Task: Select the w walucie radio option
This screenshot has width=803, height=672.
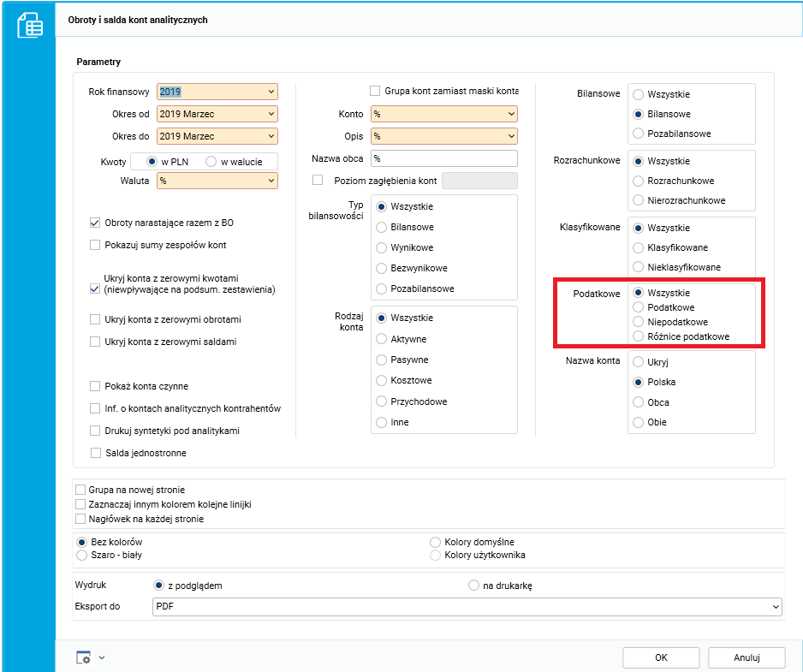Action: pos(211,162)
